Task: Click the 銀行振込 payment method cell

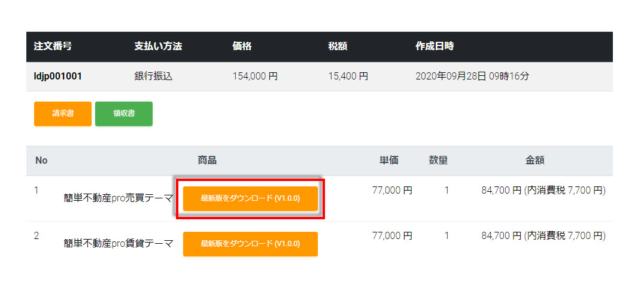Action: coord(153,76)
